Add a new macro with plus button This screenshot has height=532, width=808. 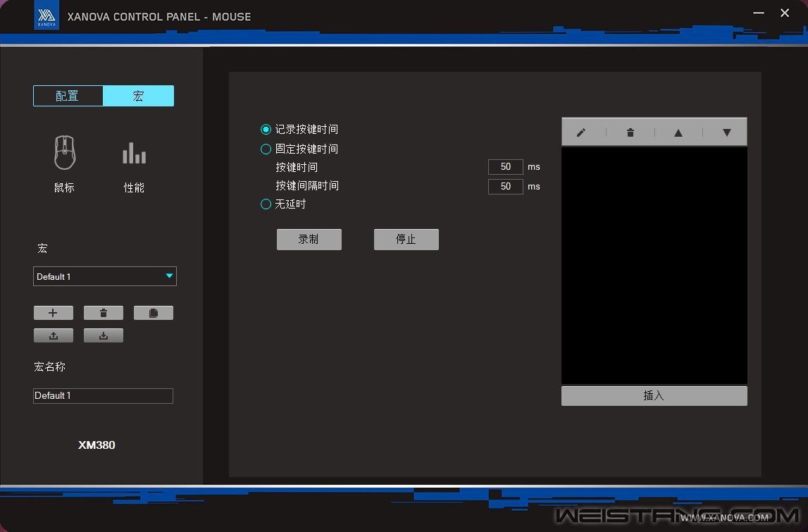pyautogui.click(x=53, y=313)
